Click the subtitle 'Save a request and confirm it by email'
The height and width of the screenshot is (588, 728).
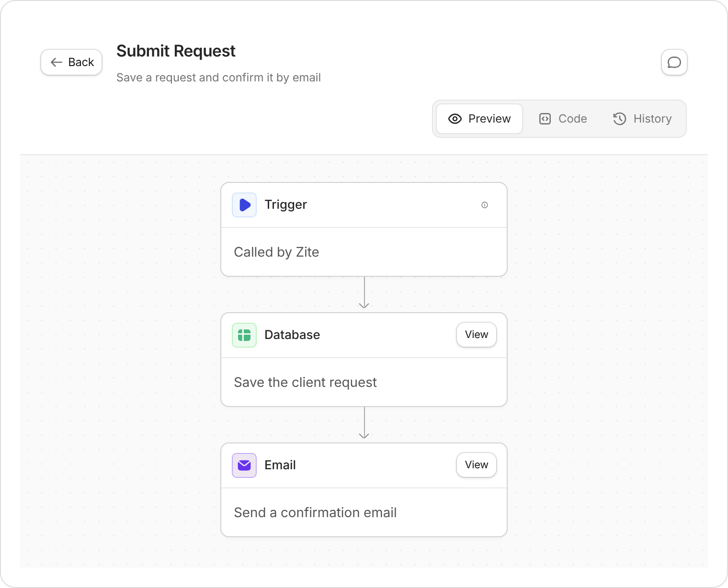[218, 78]
